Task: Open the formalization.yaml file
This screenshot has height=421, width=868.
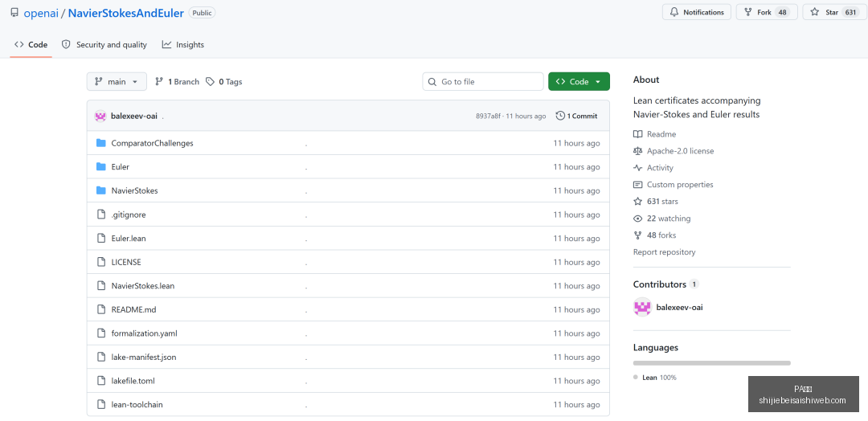Action: (144, 333)
